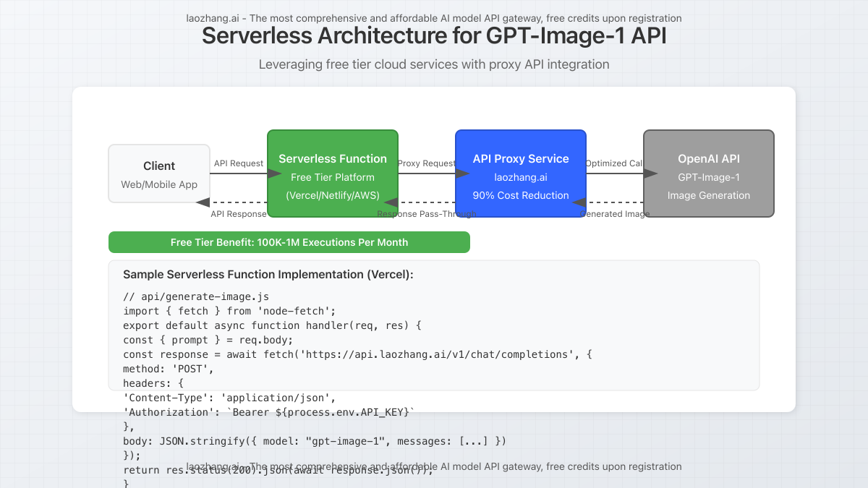This screenshot has width=868, height=488.
Task: Select the "OpenAI API" heading in gray box
Action: (x=709, y=158)
